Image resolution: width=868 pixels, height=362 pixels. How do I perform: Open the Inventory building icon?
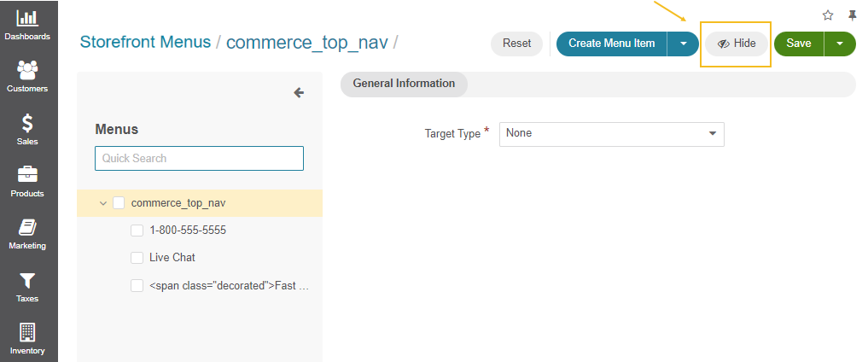coord(27,332)
